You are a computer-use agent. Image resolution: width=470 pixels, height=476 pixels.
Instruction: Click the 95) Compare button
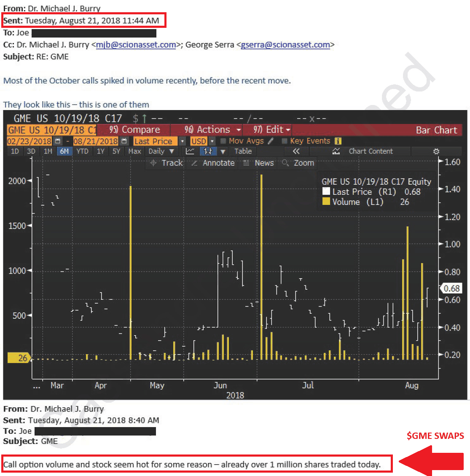click(134, 130)
